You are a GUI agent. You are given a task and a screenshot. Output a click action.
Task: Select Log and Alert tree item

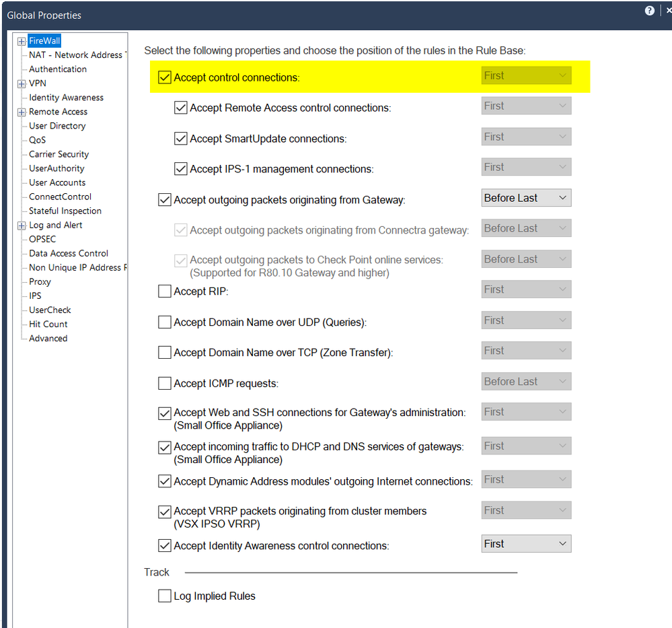(55, 225)
